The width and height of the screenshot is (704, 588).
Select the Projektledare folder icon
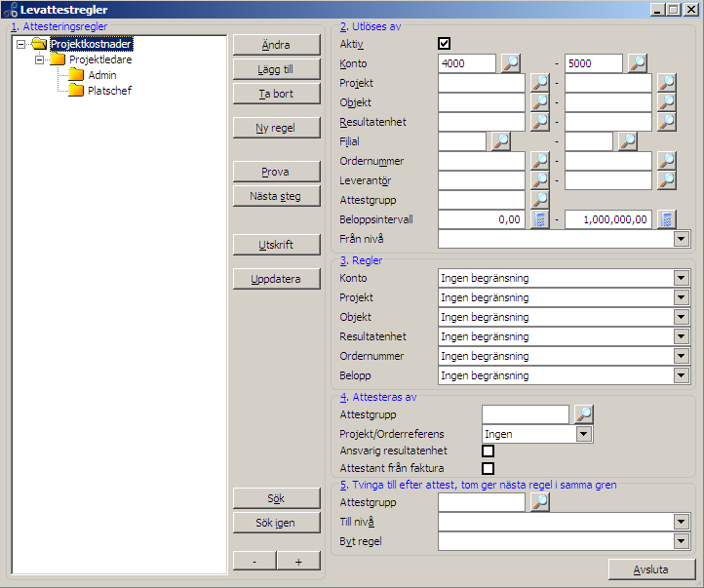(x=58, y=59)
